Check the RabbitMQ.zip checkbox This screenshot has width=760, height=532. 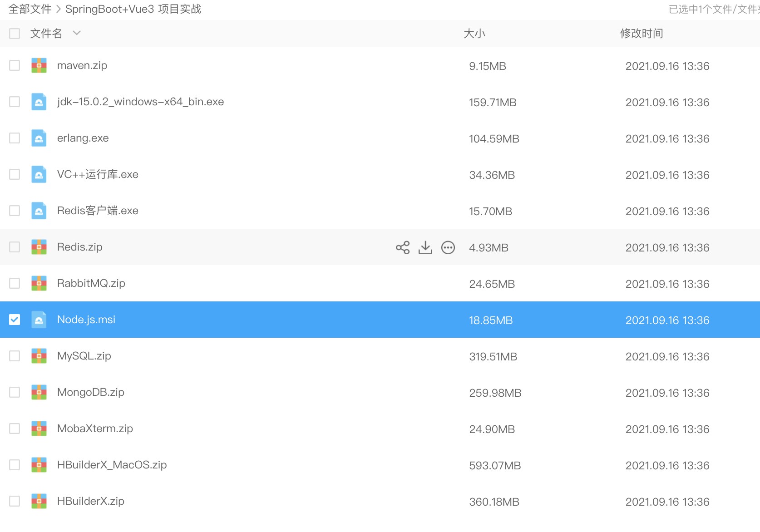pos(15,283)
